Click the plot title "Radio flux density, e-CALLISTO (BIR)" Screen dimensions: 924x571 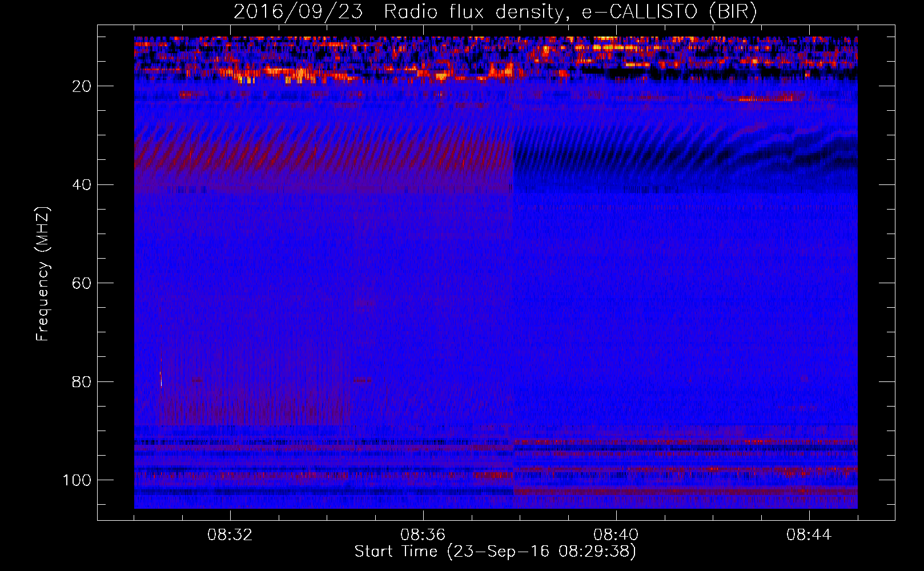pos(571,12)
